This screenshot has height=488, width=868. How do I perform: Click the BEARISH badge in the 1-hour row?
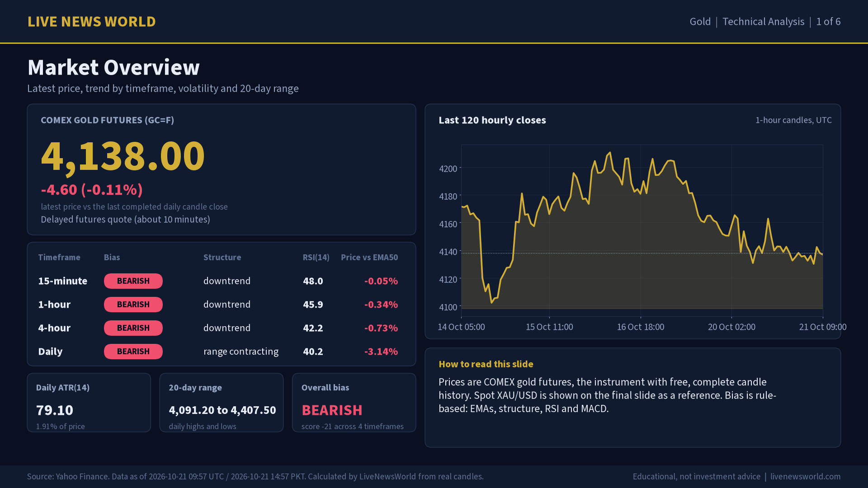[133, 305]
